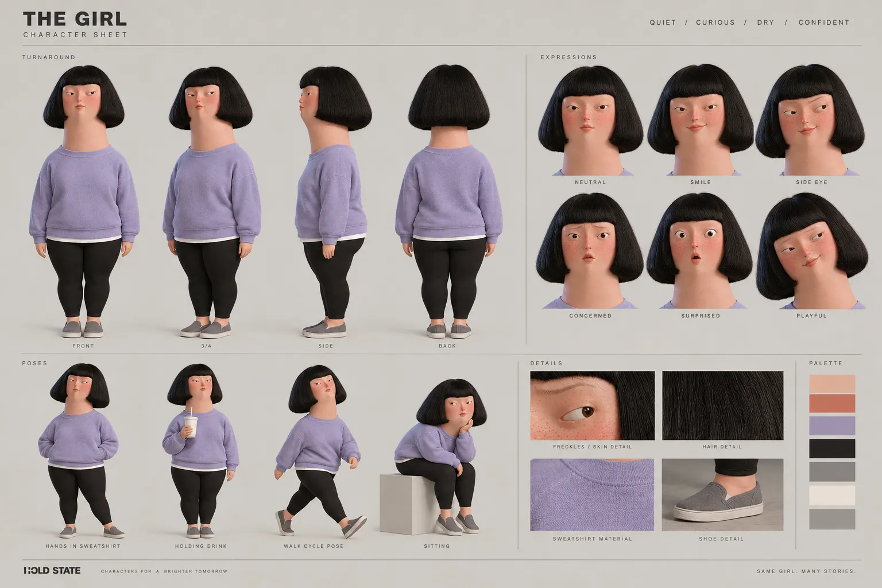
Task: Click the SIDE EYE expression head
Action: click(x=811, y=119)
